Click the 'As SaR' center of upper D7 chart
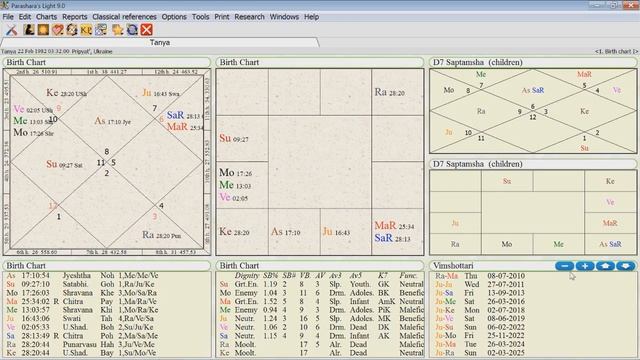The height and width of the screenshot is (360, 640). 533,90
